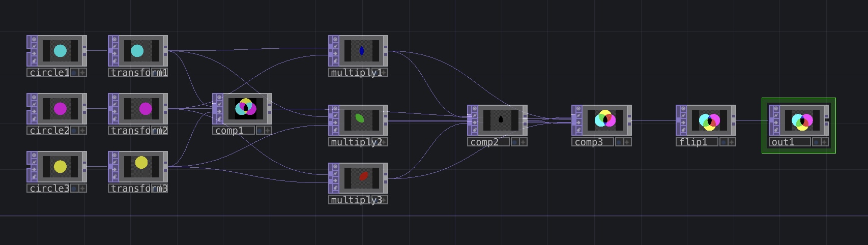Lock the comp1 node
868x245 pixels.
[x=220, y=118]
